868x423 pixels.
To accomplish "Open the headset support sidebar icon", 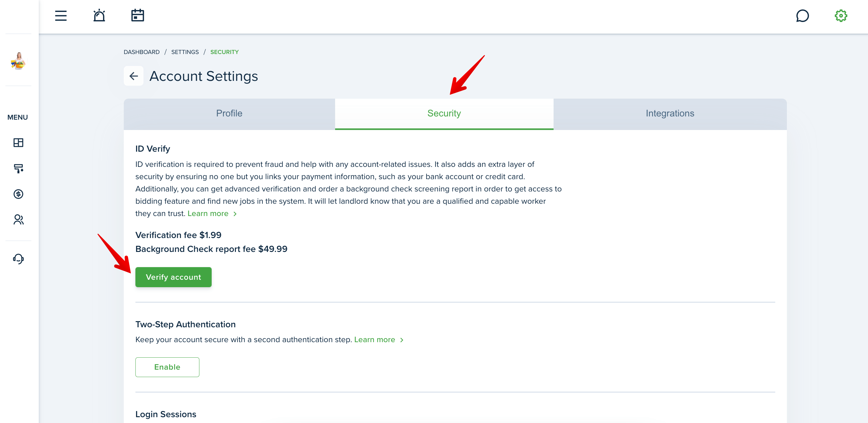I will click(x=18, y=259).
